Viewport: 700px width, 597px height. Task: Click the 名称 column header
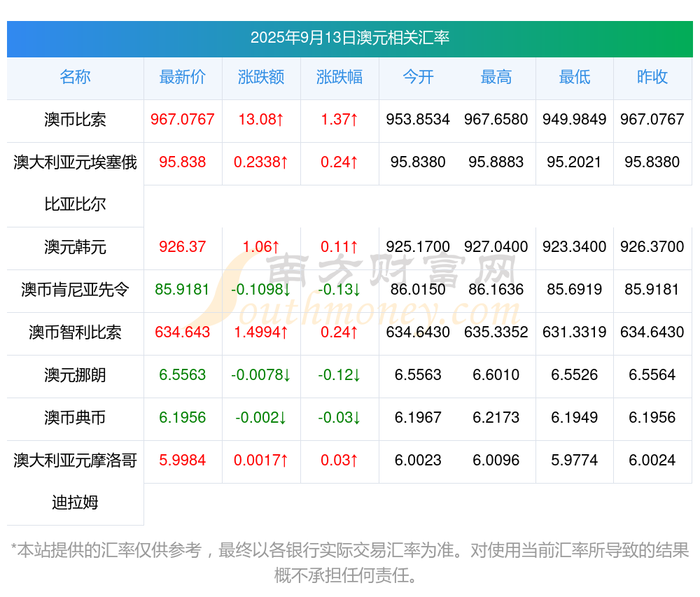(75, 77)
